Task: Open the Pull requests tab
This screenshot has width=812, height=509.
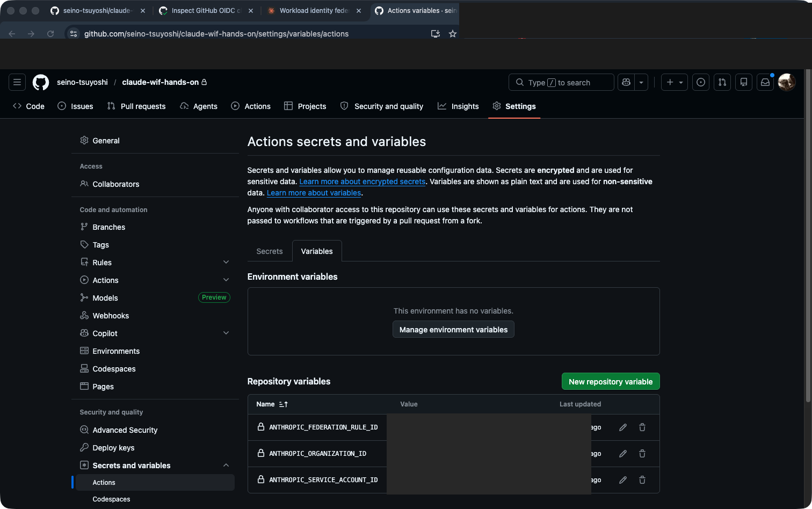Action: pos(136,106)
